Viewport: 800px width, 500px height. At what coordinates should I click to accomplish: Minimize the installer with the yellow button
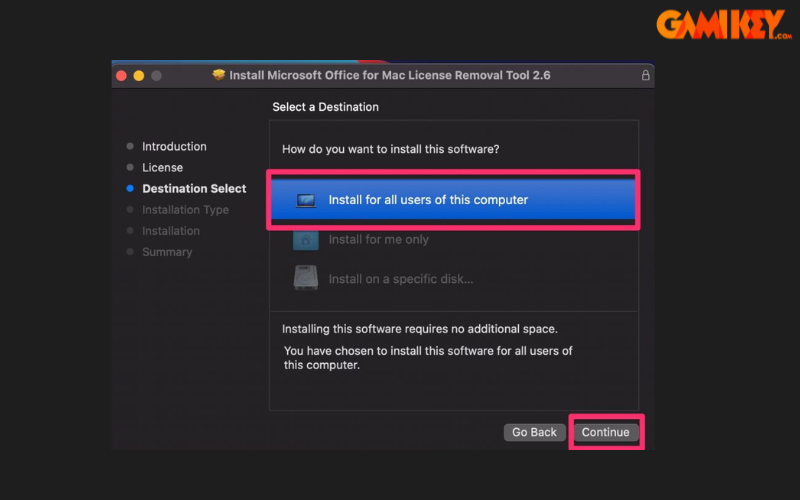[x=139, y=76]
